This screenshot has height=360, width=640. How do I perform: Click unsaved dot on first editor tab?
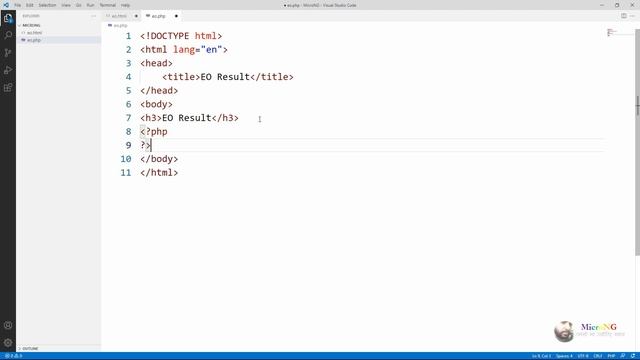(x=136, y=16)
